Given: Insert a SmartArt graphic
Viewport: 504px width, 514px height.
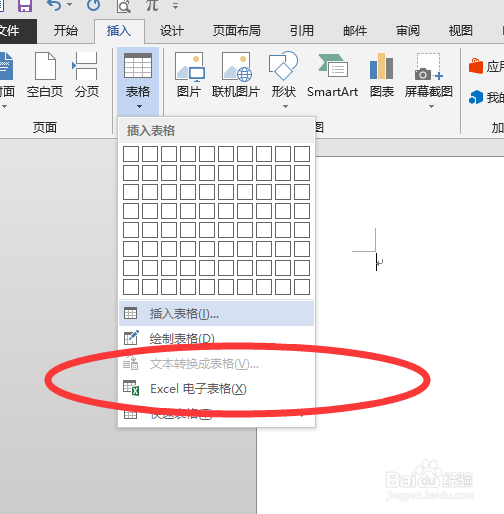Looking at the screenshot, I should 332,75.
